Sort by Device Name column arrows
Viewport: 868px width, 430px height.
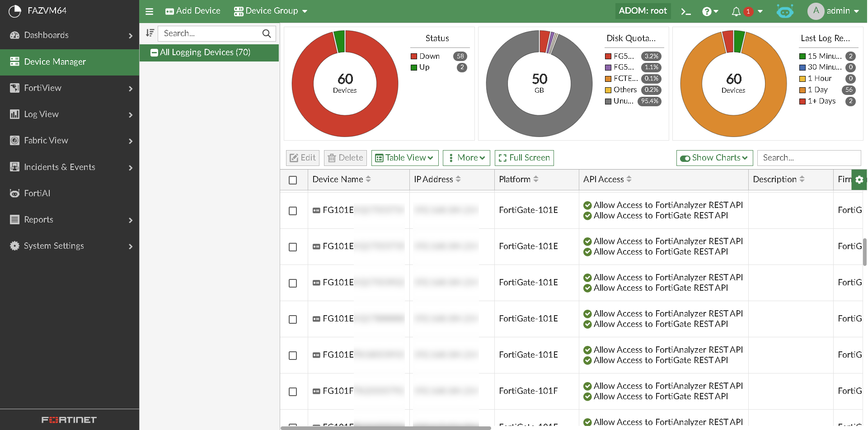368,179
